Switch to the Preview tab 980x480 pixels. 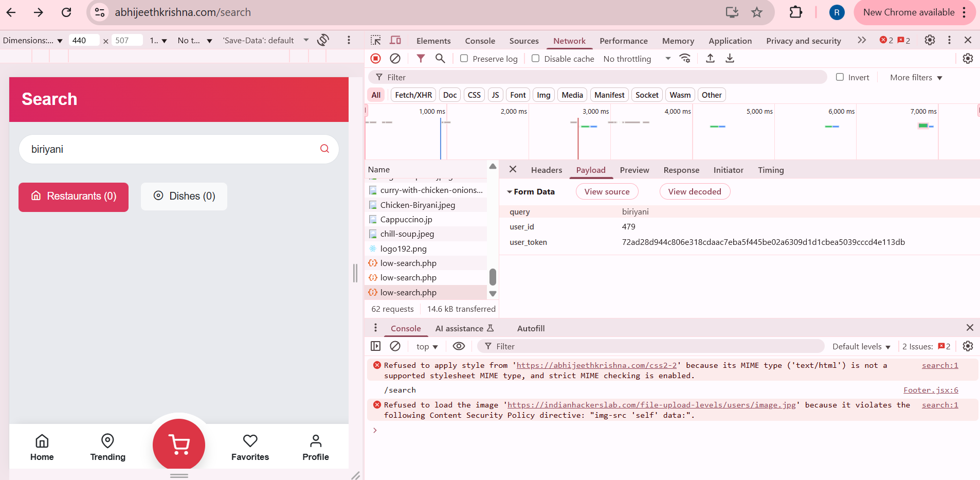634,170
